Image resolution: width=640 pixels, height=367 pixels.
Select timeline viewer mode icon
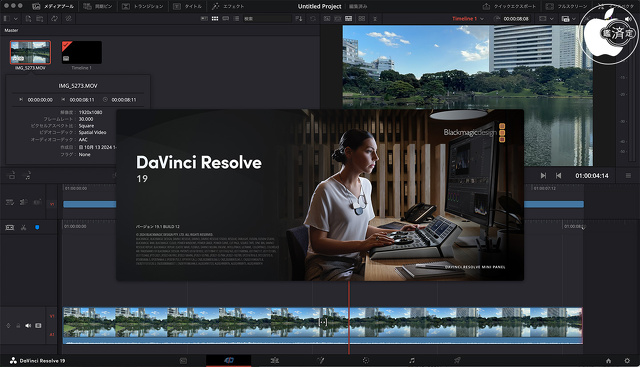[349, 19]
